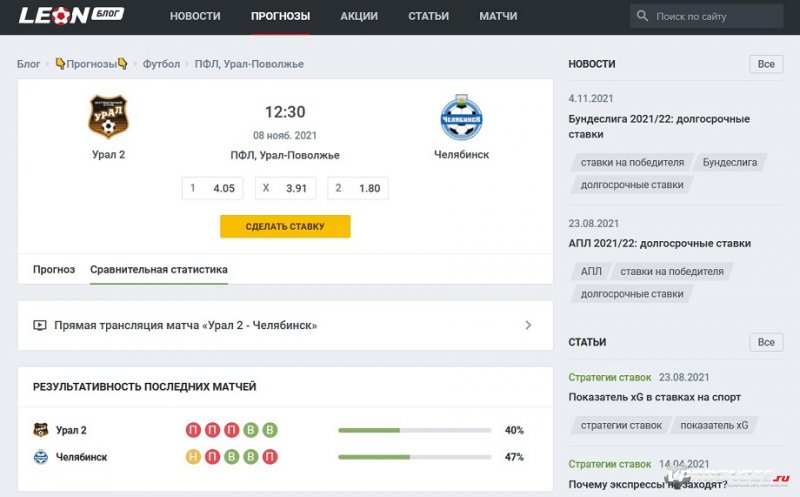Go to Прогнозы breadcrumb link
This screenshot has height=497, width=800.
[92, 64]
